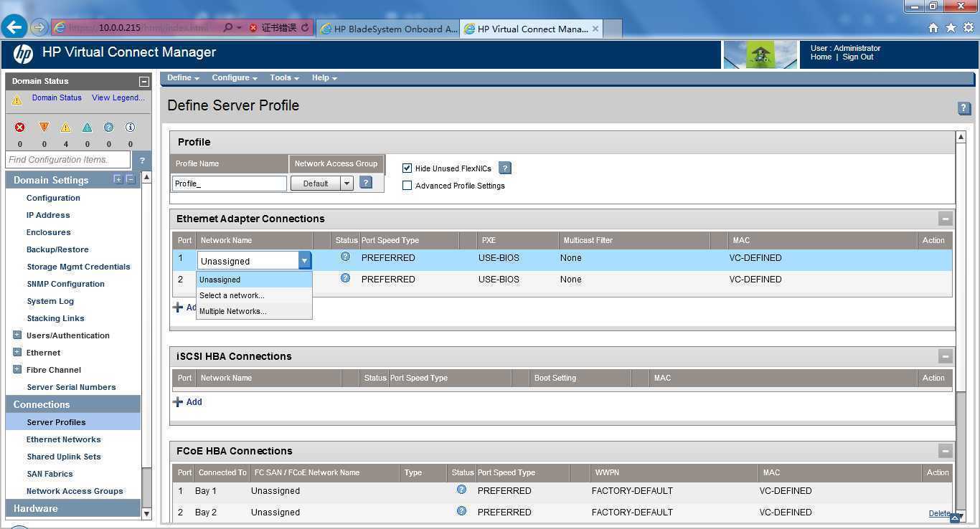Click status icon for FCoE Bay 2

pyautogui.click(x=461, y=511)
